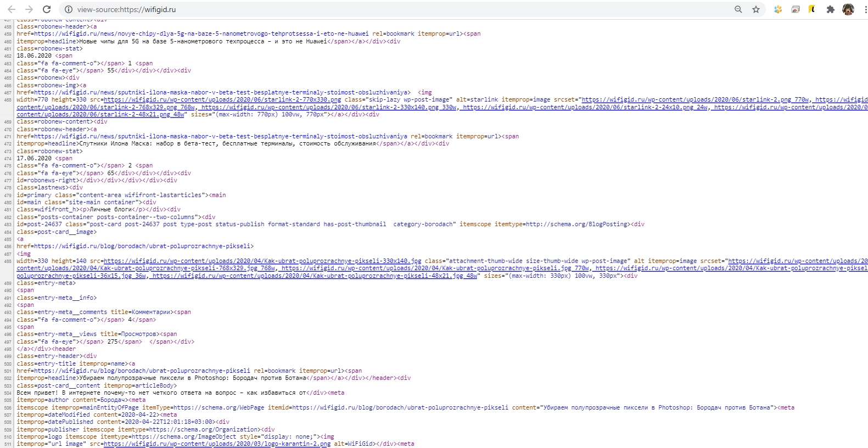Reload the view-source page
The image size is (868, 448).
tap(47, 9)
